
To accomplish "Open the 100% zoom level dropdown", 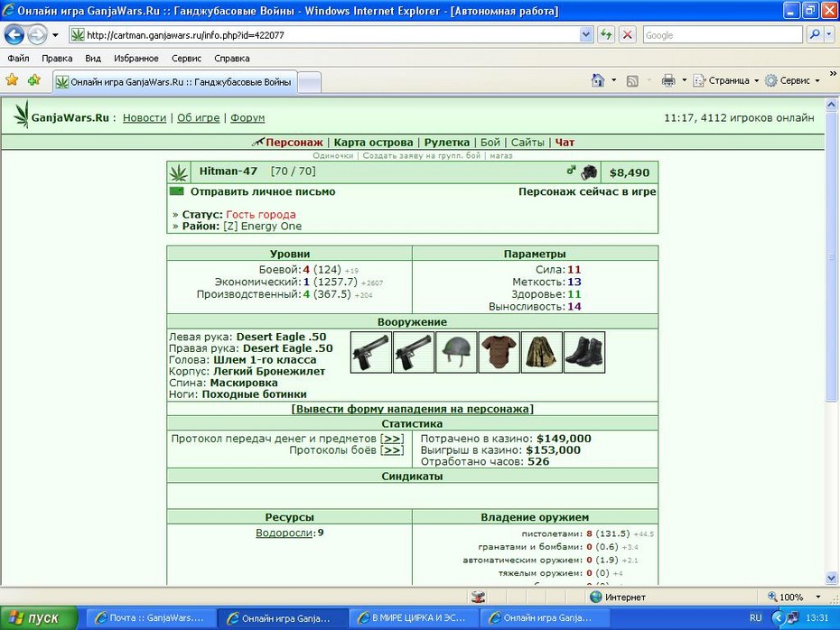I will [x=818, y=597].
